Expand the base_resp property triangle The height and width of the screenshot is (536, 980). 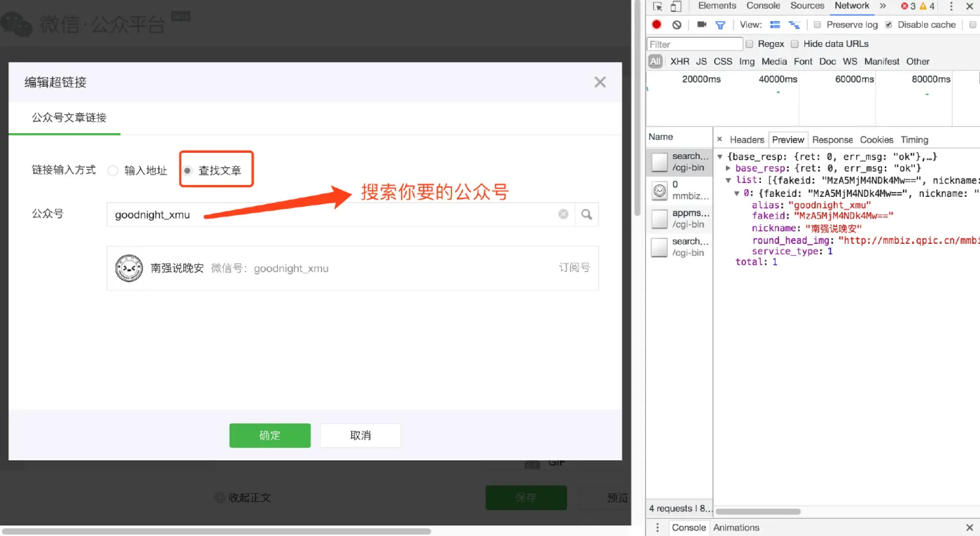pos(729,168)
